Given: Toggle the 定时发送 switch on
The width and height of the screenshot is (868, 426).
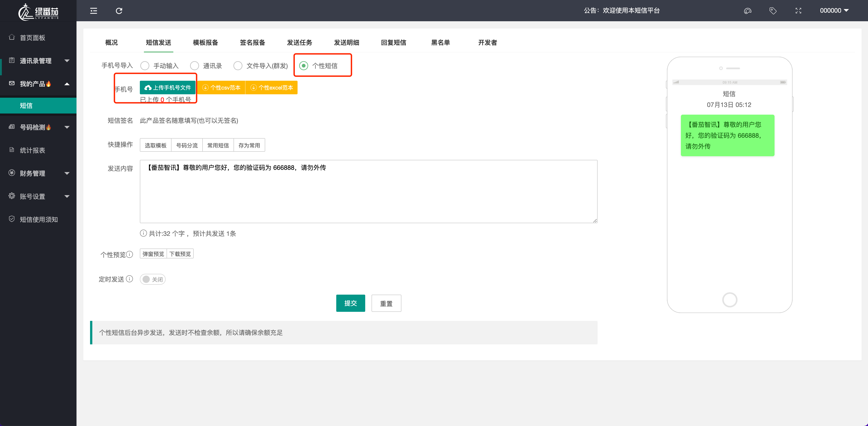Looking at the screenshot, I should click(x=152, y=279).
